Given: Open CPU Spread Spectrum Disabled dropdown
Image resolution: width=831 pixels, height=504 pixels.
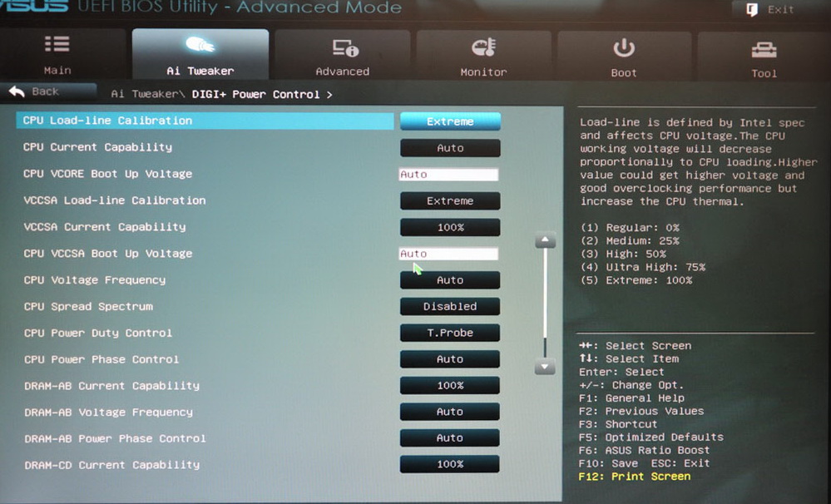Looking at the screenshot, I should tap(450, 306).
